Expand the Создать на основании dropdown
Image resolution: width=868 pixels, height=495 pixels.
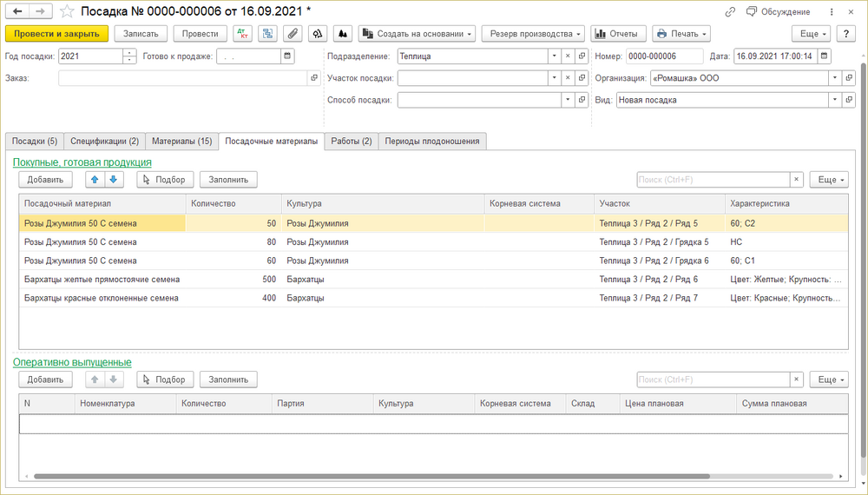pos(418,33)
